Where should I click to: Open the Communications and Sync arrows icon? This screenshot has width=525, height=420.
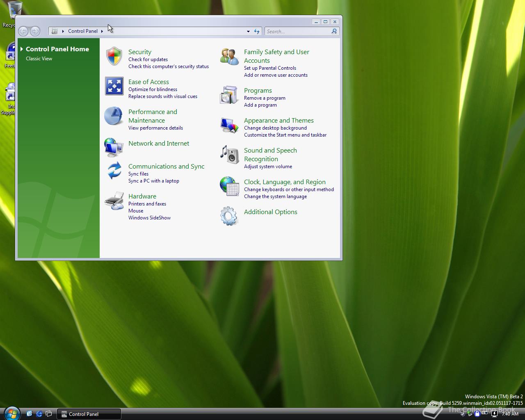pyautogui.click(x=114, y=170)
